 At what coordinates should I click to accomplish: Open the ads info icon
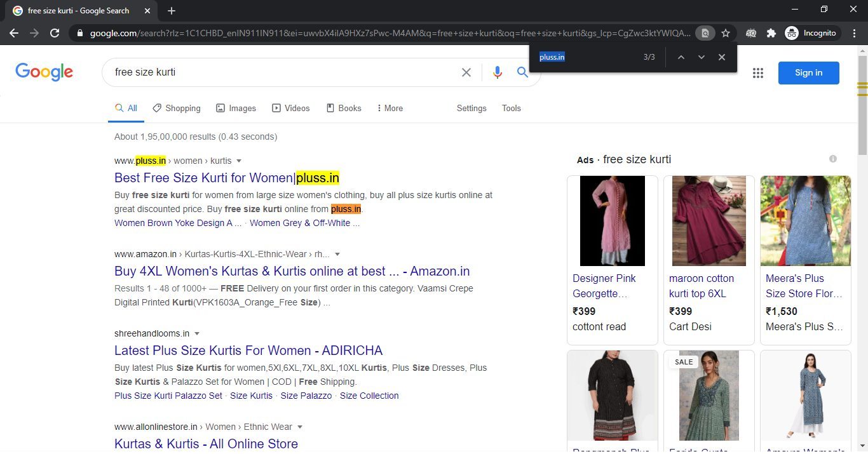click(832, 159)
